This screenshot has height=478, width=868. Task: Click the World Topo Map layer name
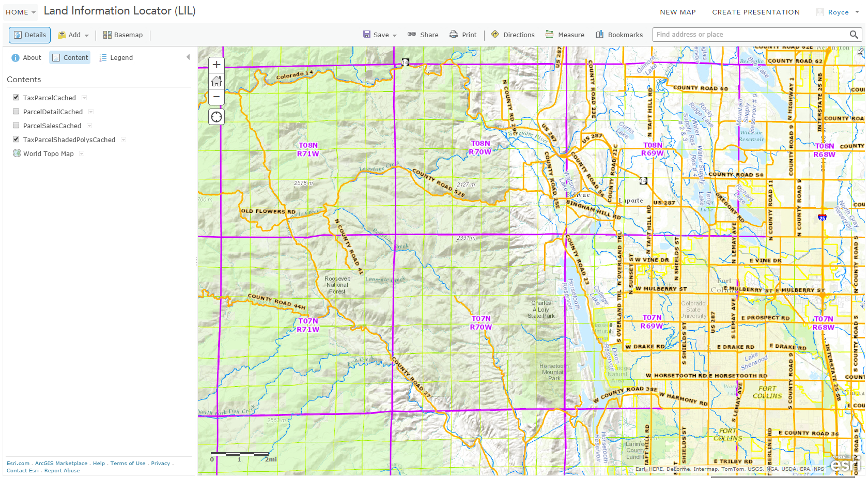tap(49, 153)
